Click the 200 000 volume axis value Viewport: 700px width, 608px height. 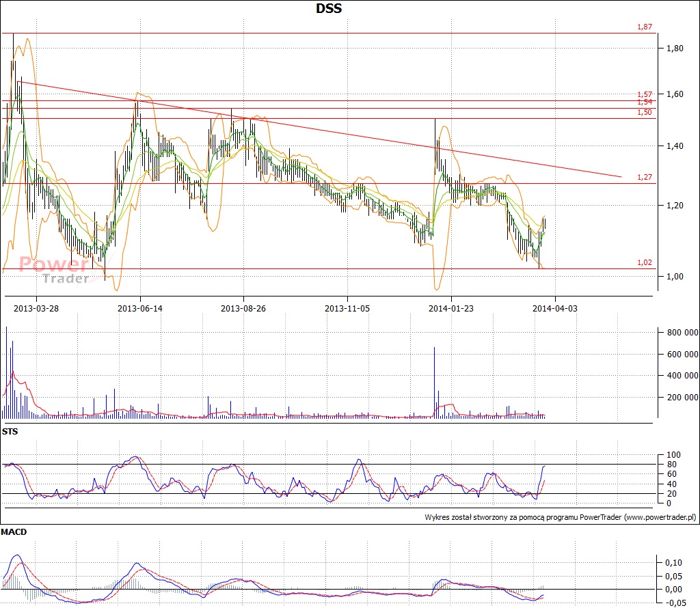683,398
